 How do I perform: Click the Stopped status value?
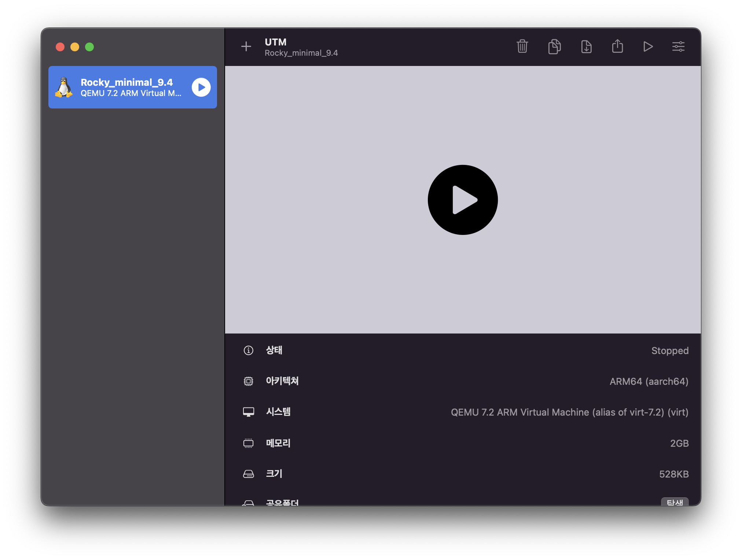coord(669,351)
